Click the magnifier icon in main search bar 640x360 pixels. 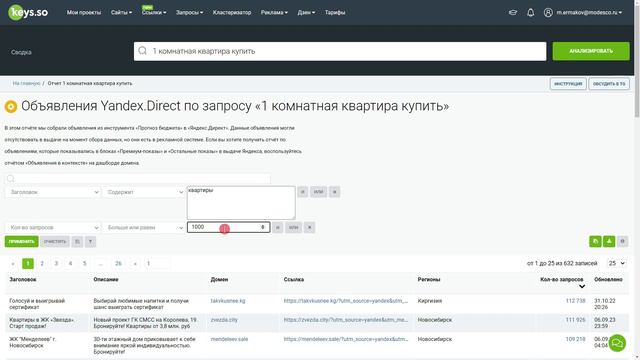point(142,51)
